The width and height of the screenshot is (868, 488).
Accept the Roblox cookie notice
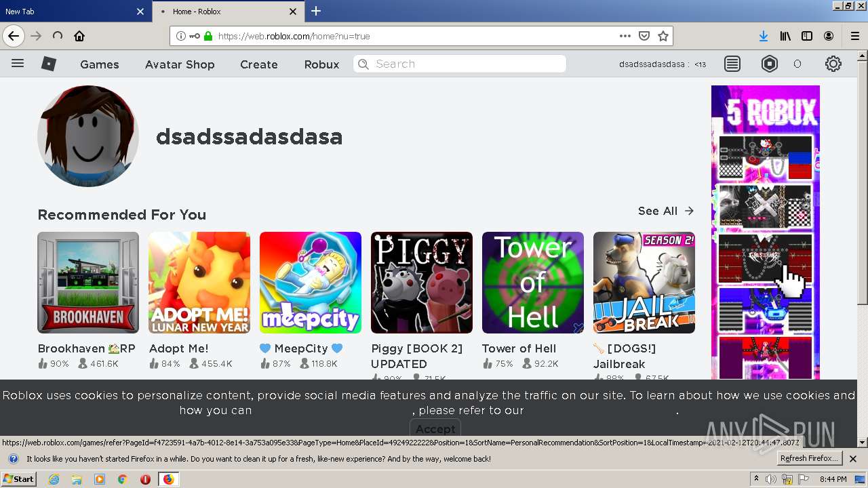(x=435, y=429)
